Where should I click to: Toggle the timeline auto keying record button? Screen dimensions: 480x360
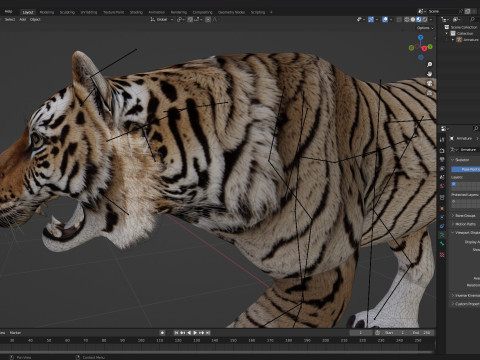tap(162, 333)
